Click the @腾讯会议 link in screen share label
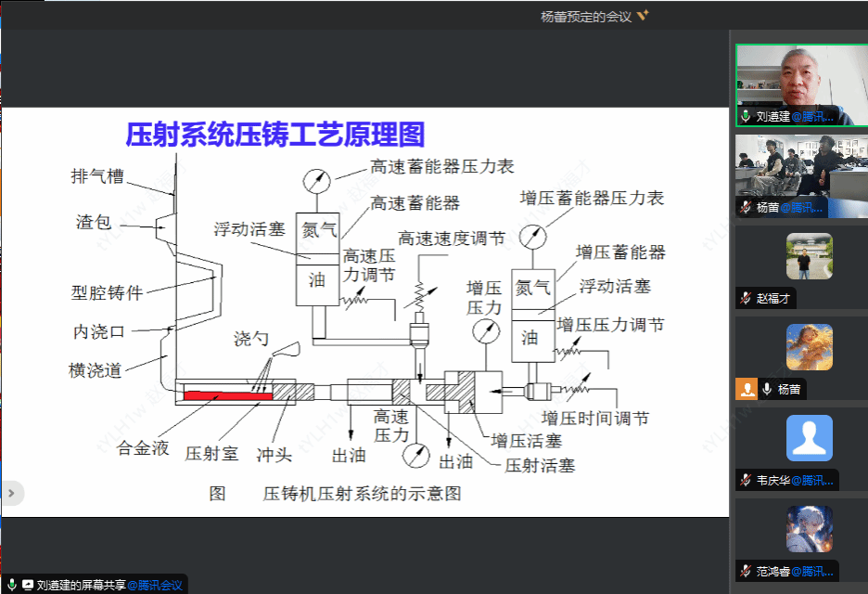Screen dimensions: 868x594 pyautogui.click(x=156, y=585)
